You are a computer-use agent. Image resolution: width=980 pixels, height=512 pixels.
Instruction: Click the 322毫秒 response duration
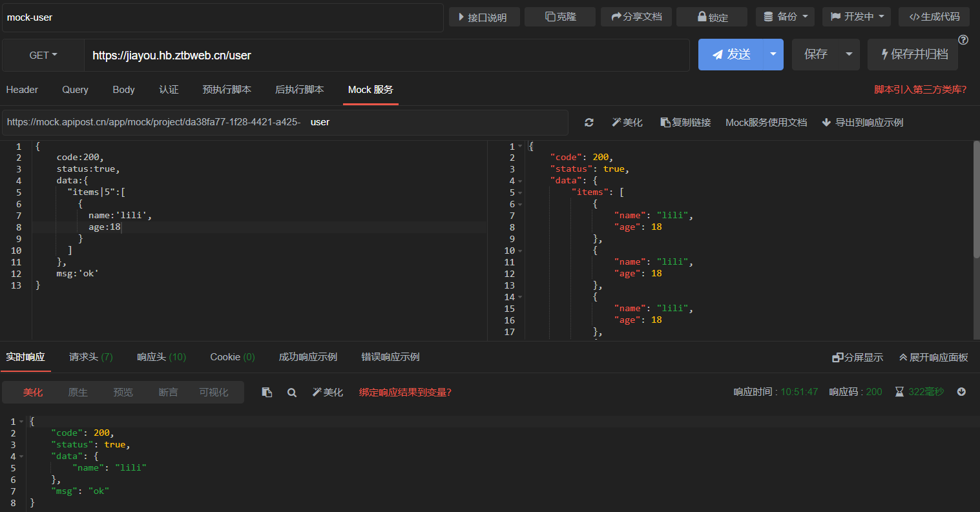click(x=926, y=392)
